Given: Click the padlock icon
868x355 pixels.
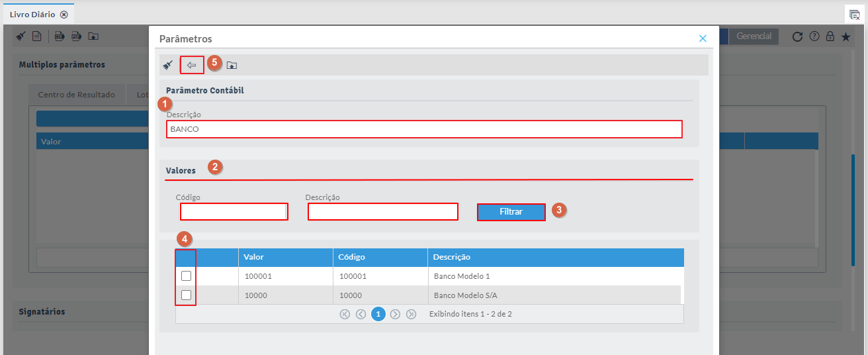Looking at the screenshot, I should coord(830,36).
